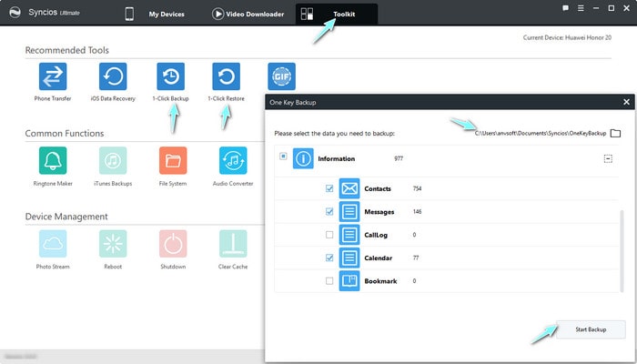Click the Syncios logo icon
Viewport: 637px width, 364px height.
tap(15, 13)
